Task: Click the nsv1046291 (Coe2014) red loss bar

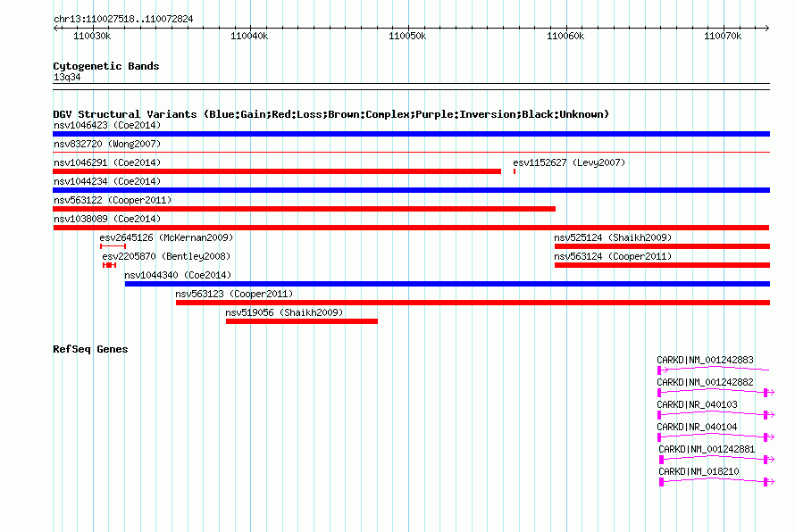Action: tap(277, 171)
